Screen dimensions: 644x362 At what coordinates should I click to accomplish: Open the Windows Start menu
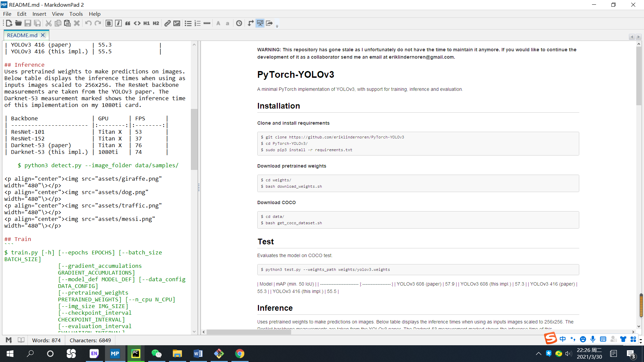point(10,354)
